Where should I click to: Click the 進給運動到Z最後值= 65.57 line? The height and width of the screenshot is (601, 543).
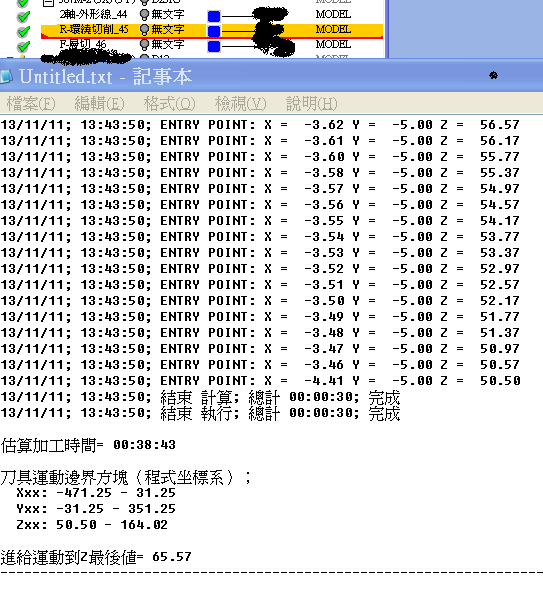96,557
